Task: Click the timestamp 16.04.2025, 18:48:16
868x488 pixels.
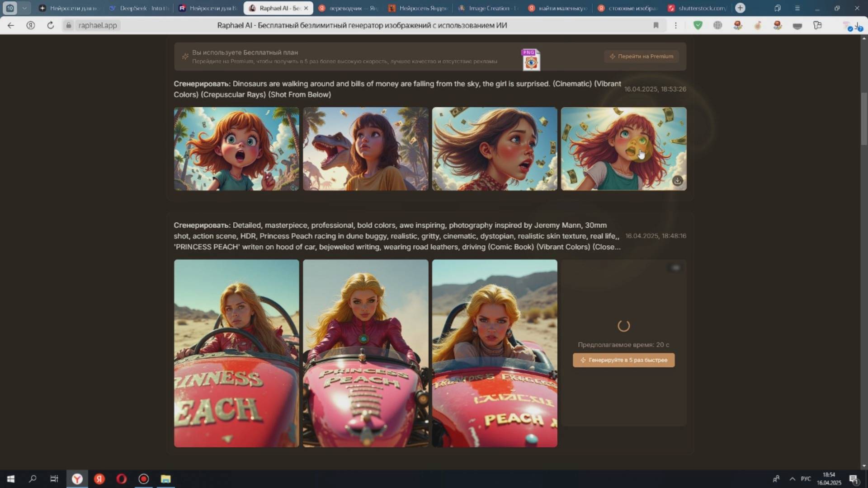Action: coord(656,236)
